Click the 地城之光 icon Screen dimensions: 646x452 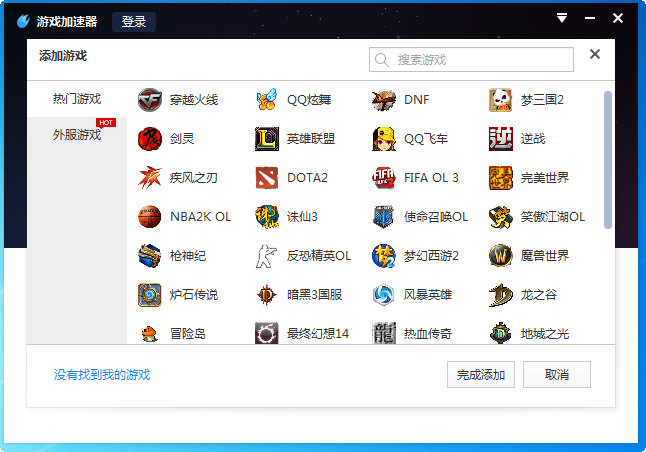click(x=501, y=333)
